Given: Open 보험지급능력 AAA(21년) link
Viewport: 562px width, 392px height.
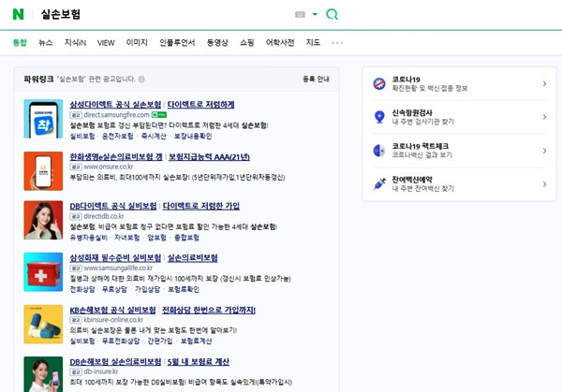Looking at the screenshot, I should pos(209,157).
